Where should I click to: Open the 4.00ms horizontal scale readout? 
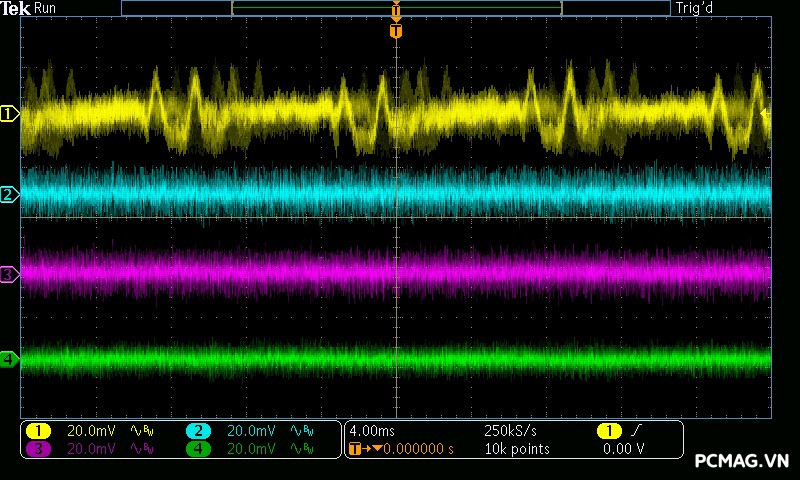click(372, 431)
